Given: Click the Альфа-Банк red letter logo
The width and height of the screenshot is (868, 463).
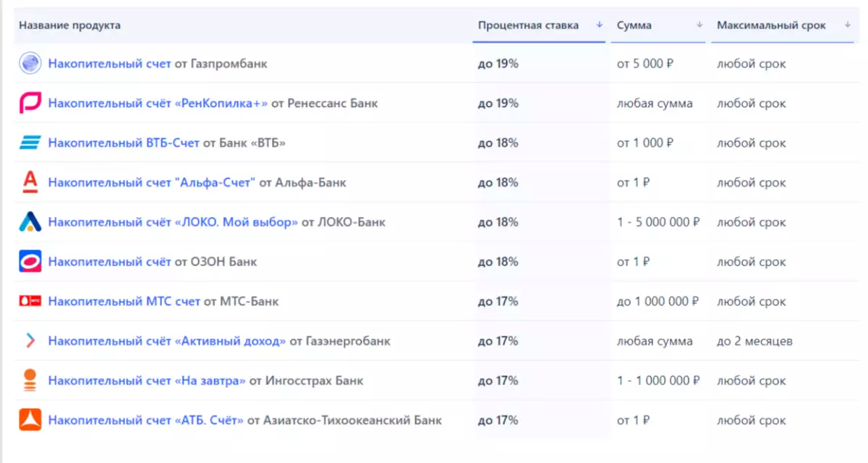Looking at the screenshot, I should pyautogui.click(x=30, y=182).
